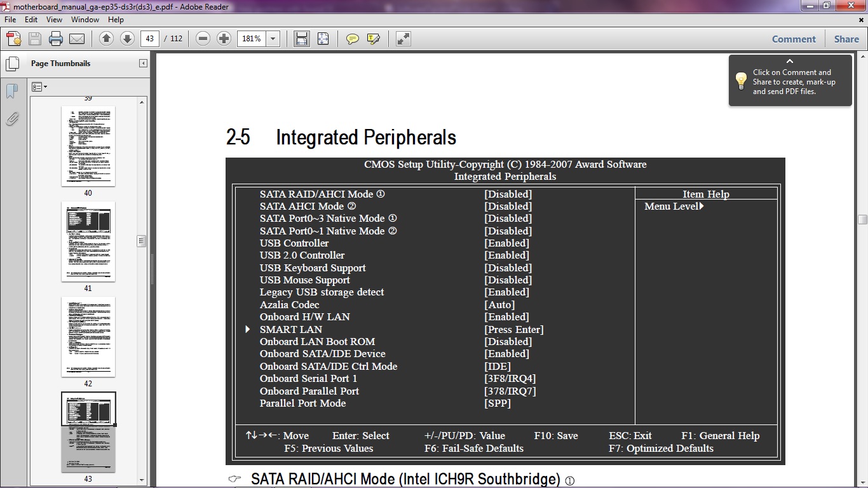Viewport: 868px width, 488px height.
Task: Click the [Press Enter] value text
Action: (x=514, y=329)
